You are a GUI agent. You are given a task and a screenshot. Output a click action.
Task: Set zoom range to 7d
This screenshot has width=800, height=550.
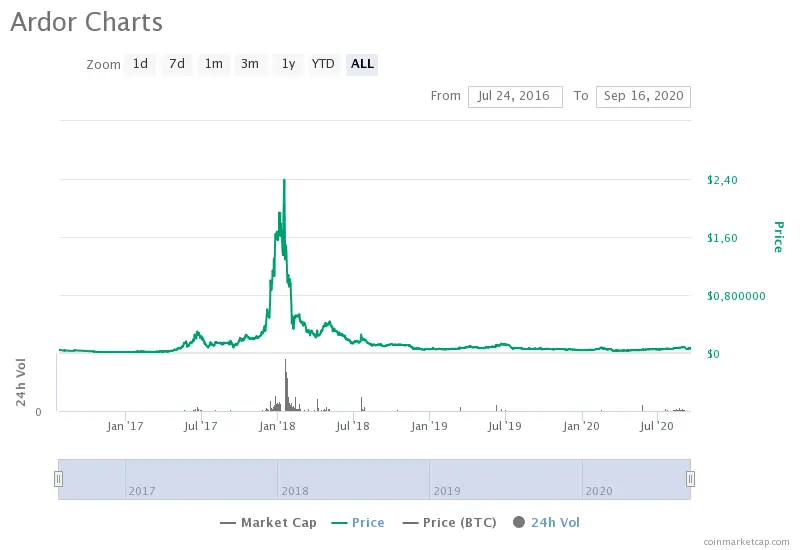177,64
